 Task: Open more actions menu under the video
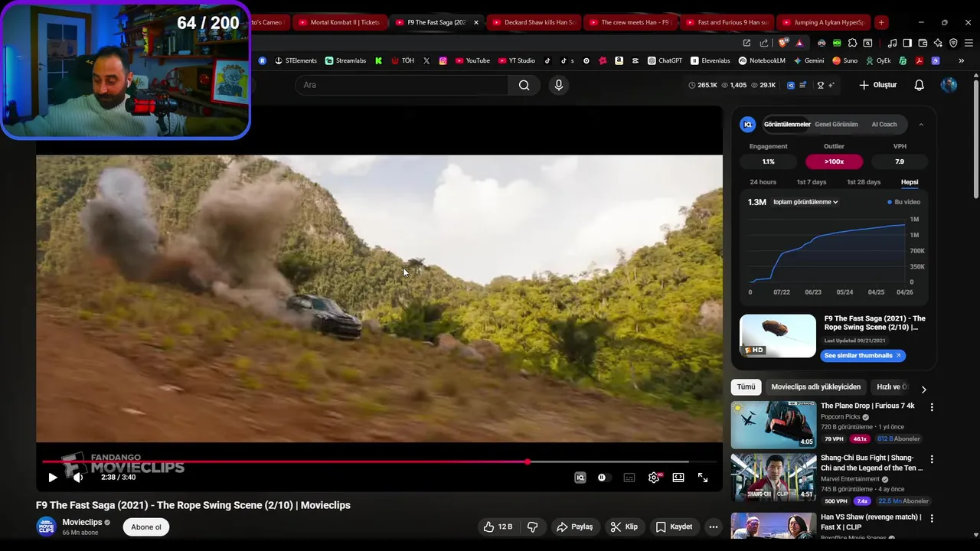pyautogui.click(x=714, y=527)
